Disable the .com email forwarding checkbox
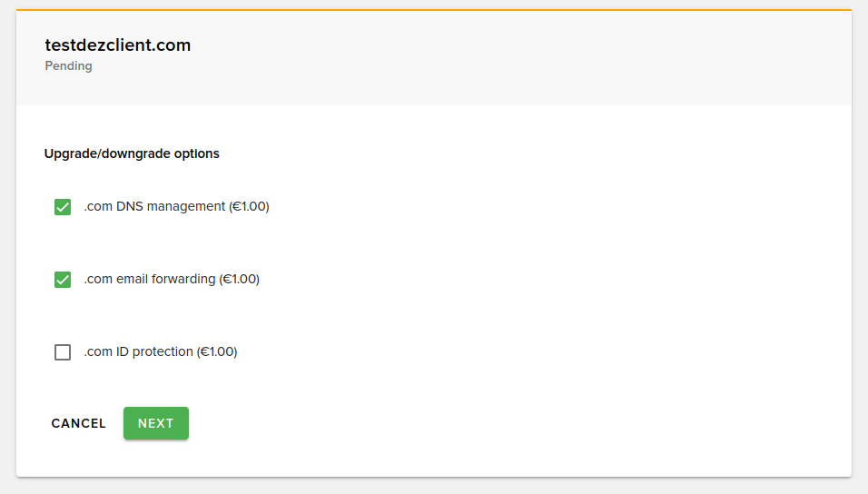 point(63,280)
